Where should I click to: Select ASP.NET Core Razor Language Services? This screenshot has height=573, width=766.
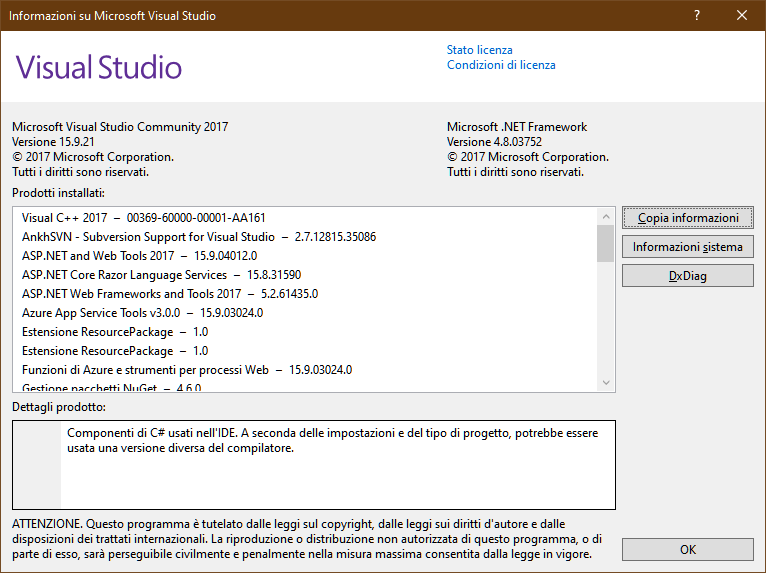pyautogui.click(x=161, y=275)
